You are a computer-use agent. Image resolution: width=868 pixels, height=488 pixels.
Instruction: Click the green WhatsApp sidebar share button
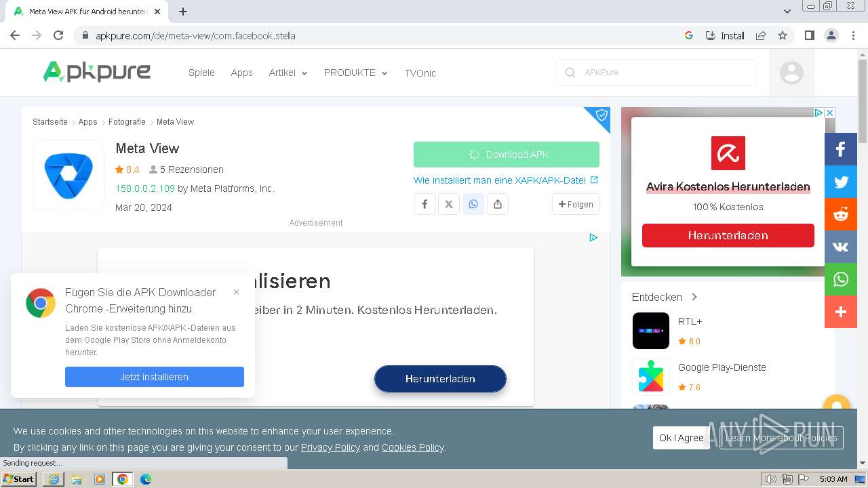click(x=841, y=279)
